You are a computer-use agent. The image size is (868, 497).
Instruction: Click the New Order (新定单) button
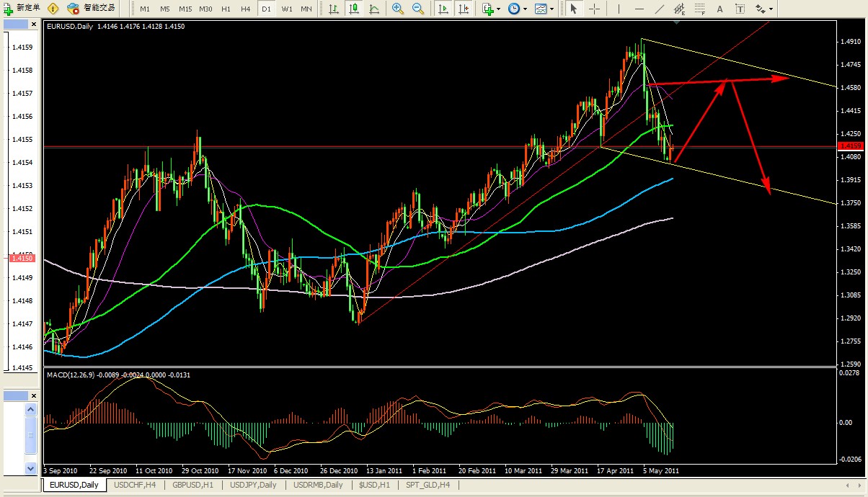coord(22,8)
